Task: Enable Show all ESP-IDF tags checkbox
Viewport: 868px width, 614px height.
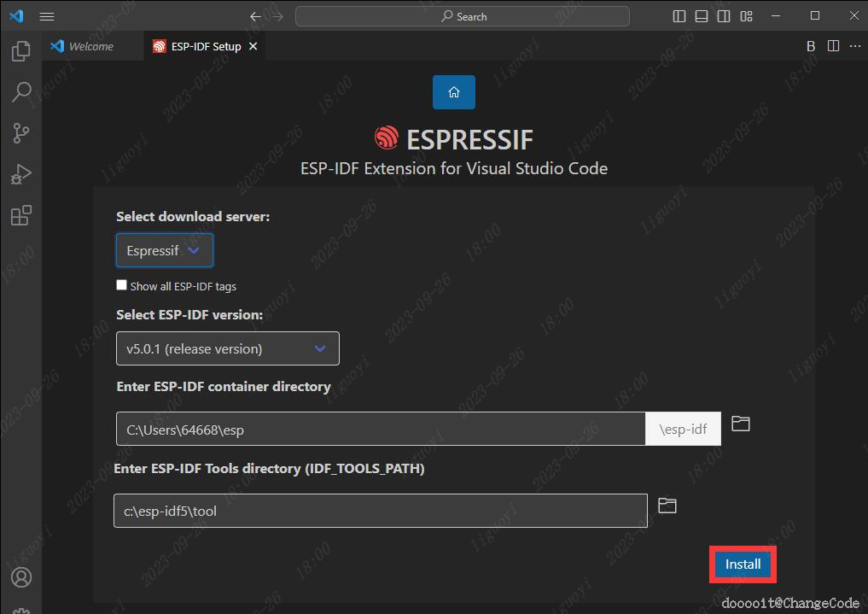Action: point(121,284)
